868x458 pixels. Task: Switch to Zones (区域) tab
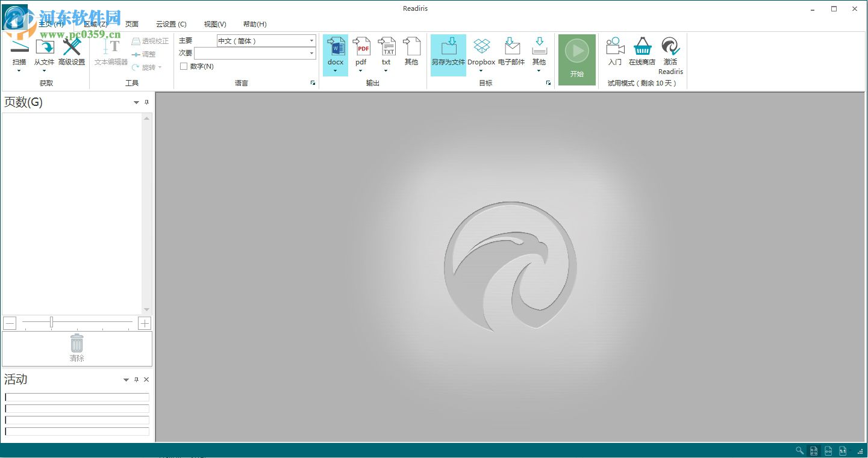[95, 24]
